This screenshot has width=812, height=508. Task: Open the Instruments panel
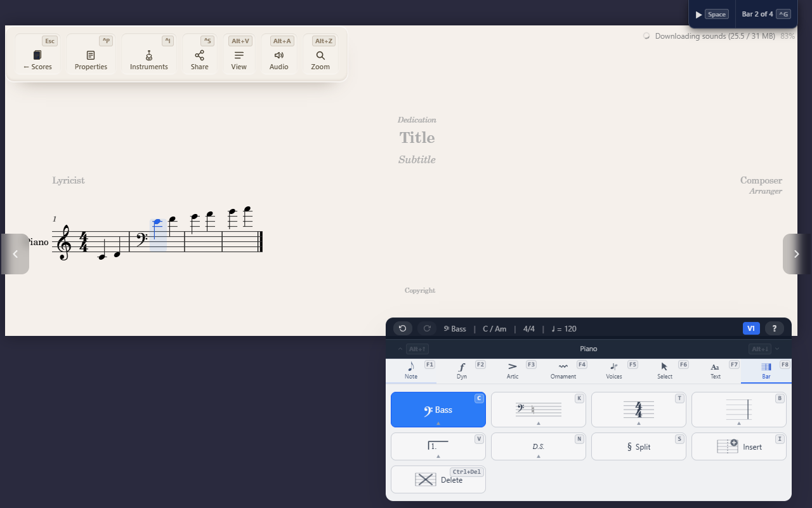[x=148, y=55]
